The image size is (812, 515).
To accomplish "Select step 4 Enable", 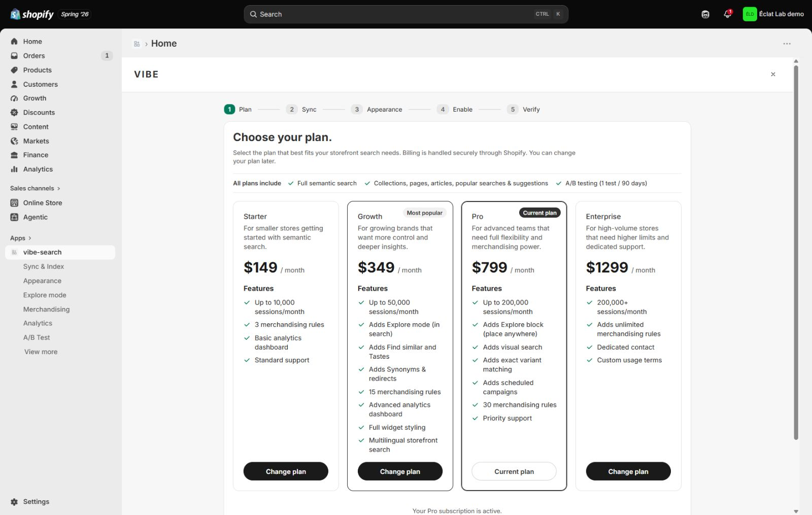I will (x=455, y=109).
